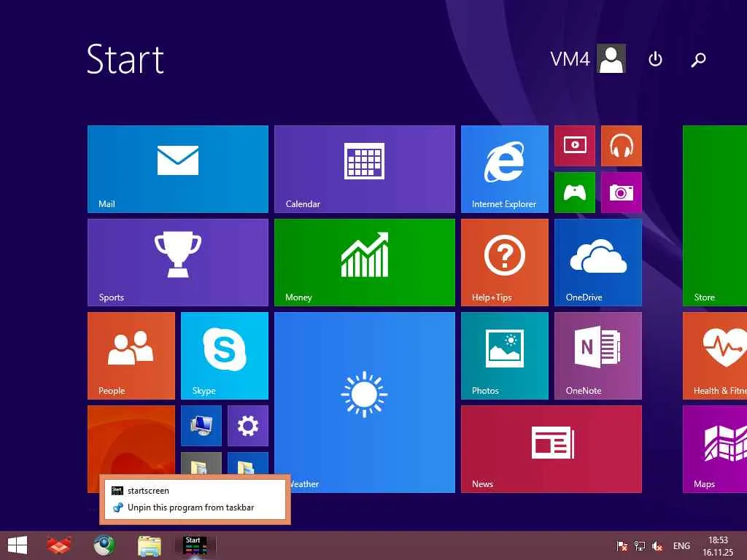Open the OneDrive tile
Viewport: 747px width, 560px height.
point(598,262)
